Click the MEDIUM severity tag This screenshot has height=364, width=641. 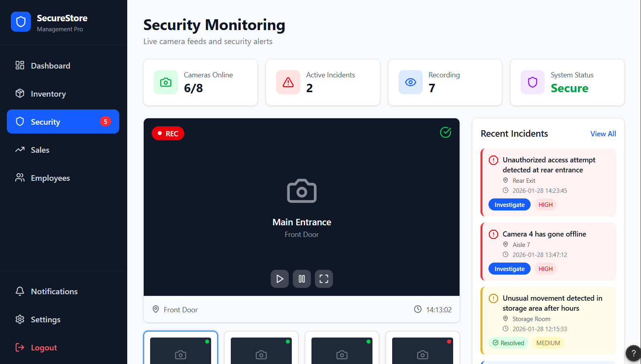tap(548, 343)
